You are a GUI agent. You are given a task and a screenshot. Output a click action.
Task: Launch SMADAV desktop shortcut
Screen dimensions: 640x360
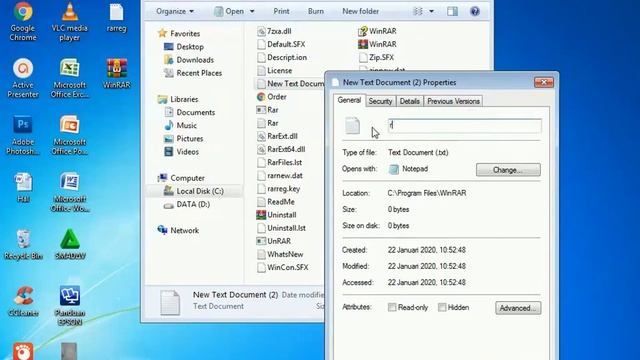click(x=70, y=245)
